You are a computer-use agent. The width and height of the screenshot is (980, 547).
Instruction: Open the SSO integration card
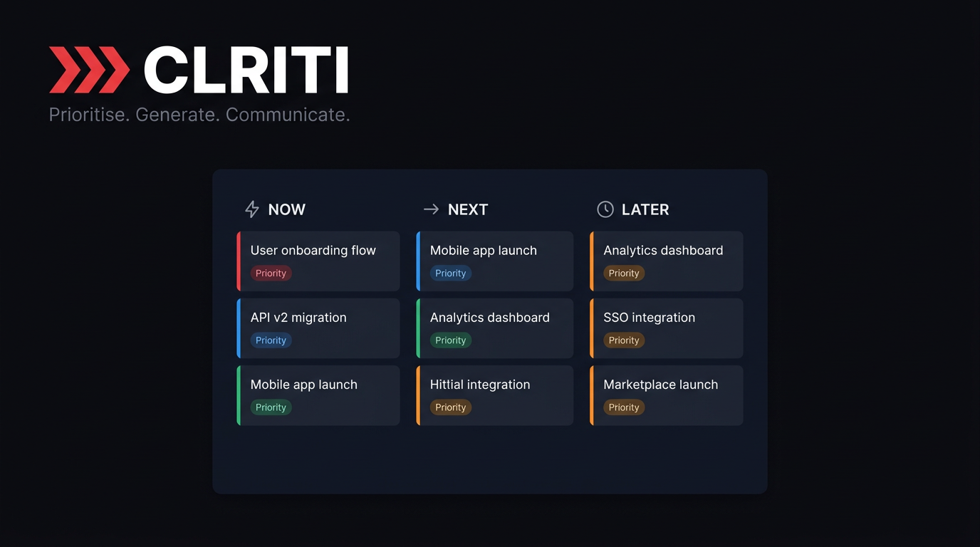tap(666, 328)
